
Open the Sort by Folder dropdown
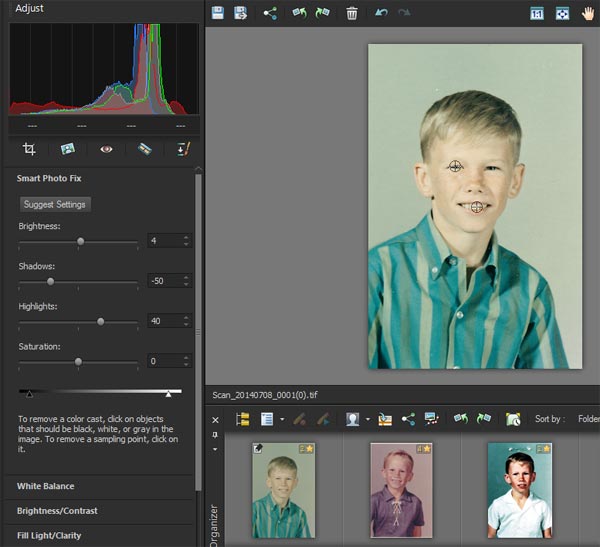click(x=589, y=419)
